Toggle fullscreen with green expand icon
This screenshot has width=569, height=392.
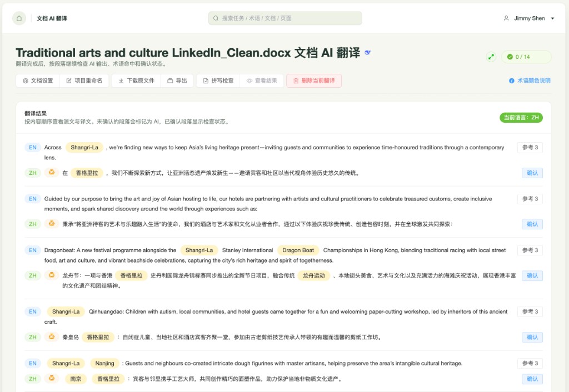click(x=491, y=57)
